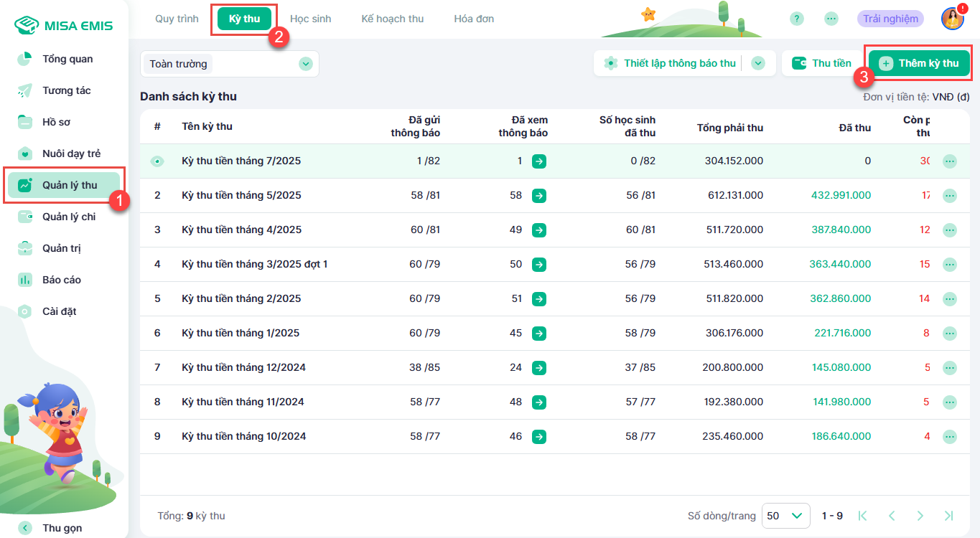Open more options for Kỳ thu tiền tháng 4/2025

point(950,230)
